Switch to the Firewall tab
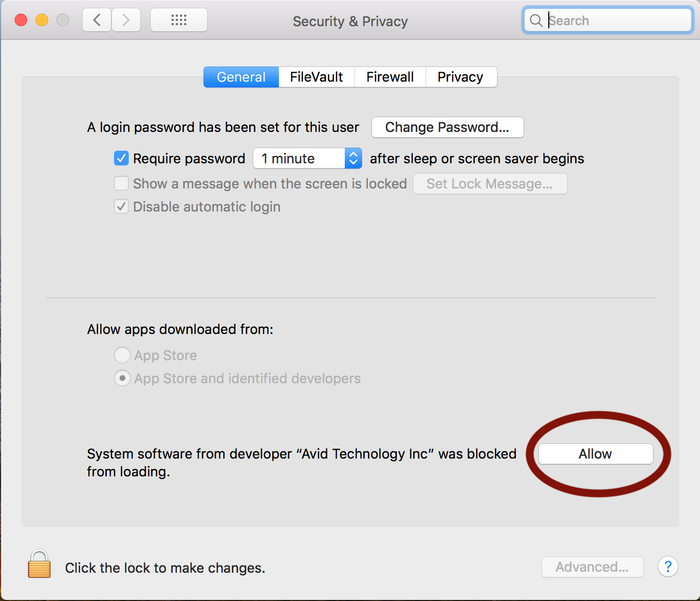Image resolution: width=700 pixels, height=601 pixels. pyautogui.click(x=390, y=77)
